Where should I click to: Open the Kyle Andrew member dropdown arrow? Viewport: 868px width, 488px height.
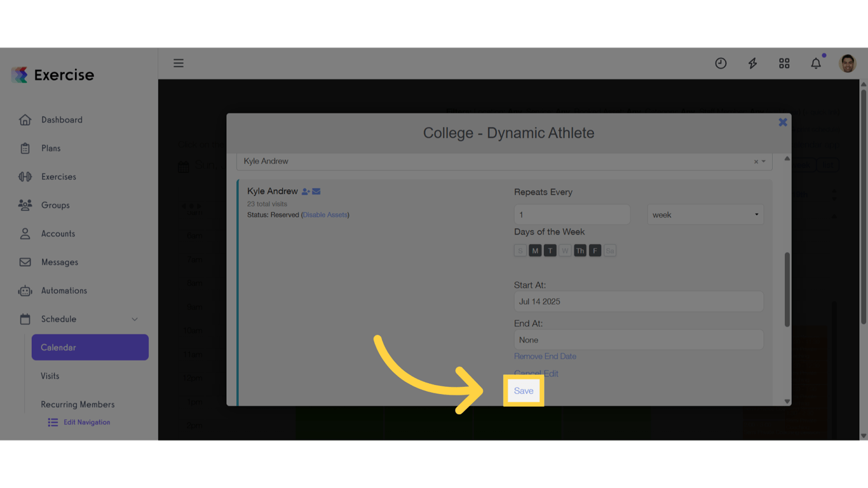point(764,161)
